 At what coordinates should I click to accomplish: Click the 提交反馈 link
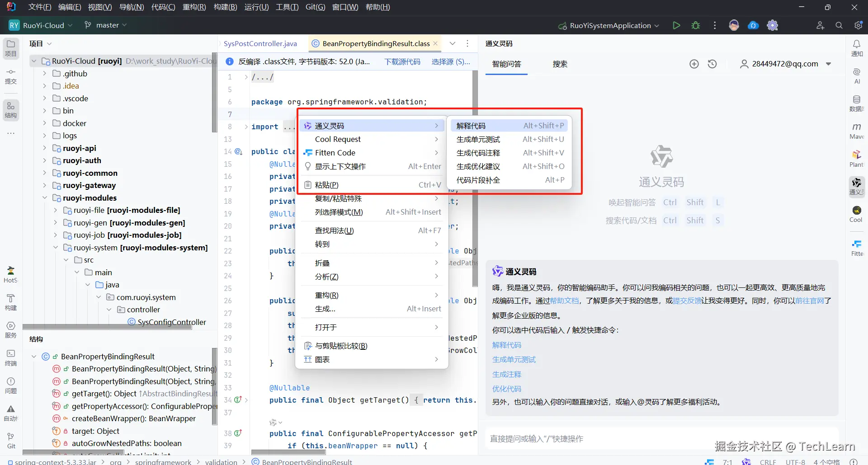click(x=687, y=301)
